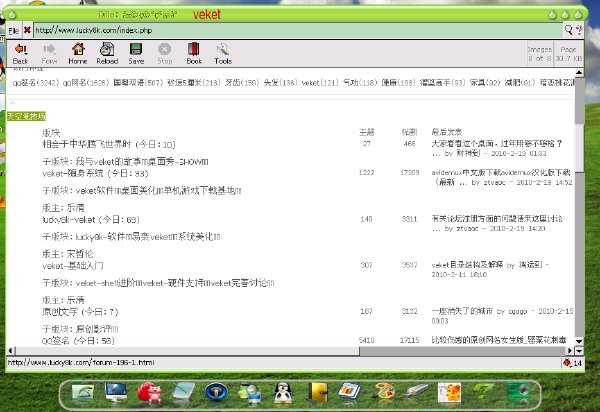This screenshot has height=412, width=600.
Task: Click the horizontal scrollbar right arrow
Action: [x=570, y=350]
